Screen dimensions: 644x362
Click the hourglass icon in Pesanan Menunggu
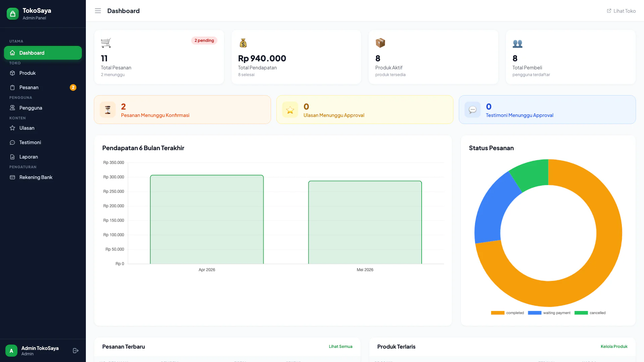(x=108, y=110)
